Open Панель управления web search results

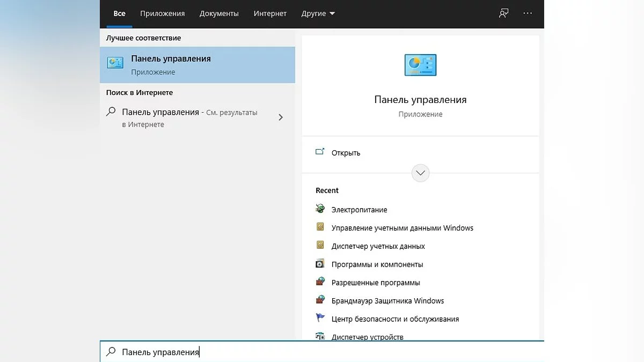[197, 118]
